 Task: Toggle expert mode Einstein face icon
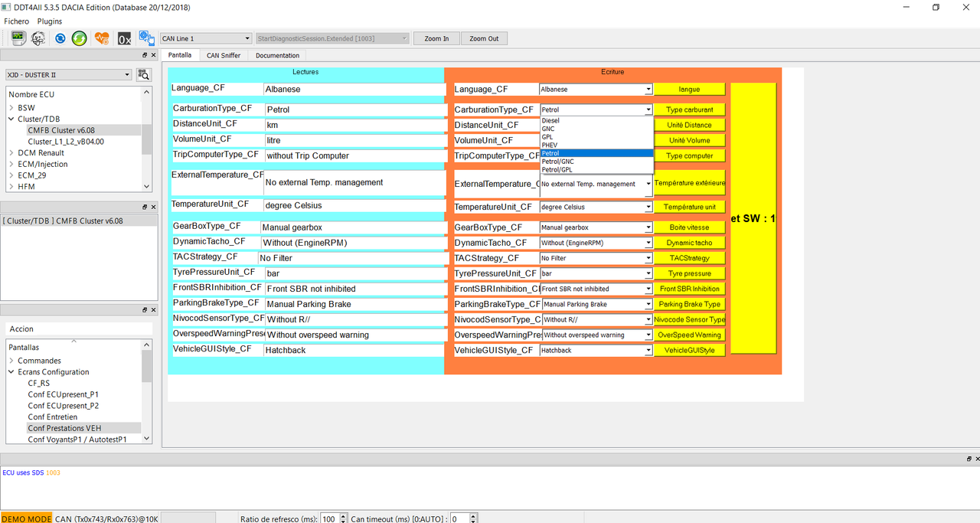(38, 38)
